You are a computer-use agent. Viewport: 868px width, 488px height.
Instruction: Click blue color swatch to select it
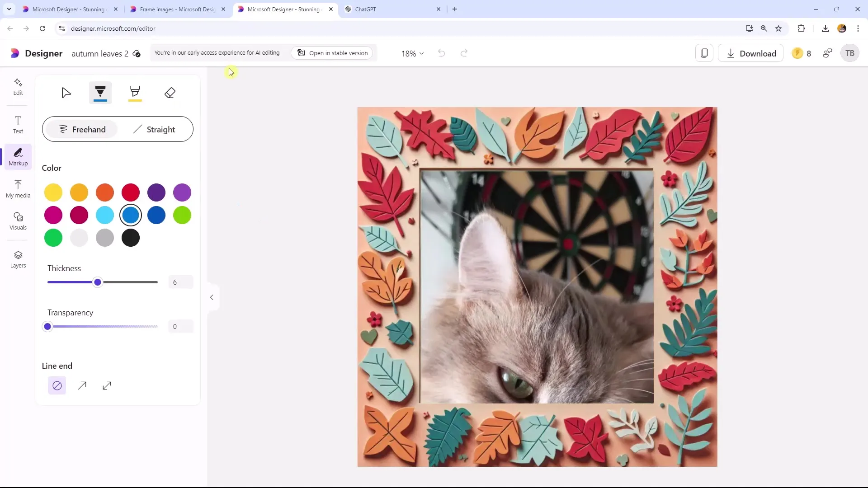pyautogui.click(x=131, y=216)
